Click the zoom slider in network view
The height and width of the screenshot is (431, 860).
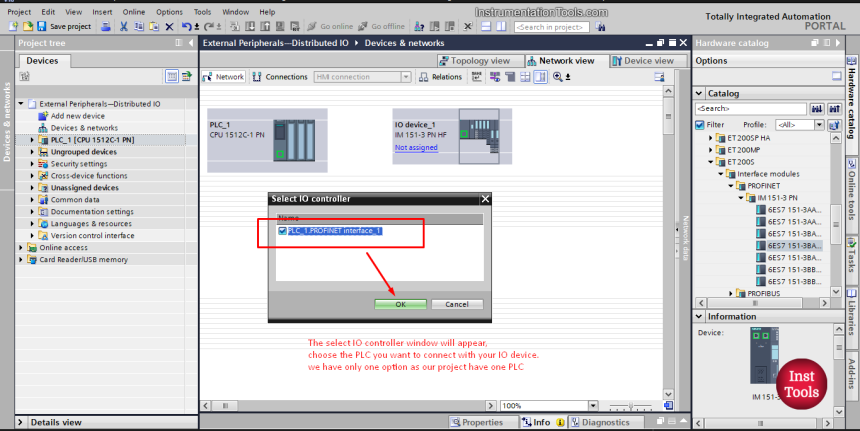click(x=631, y=406)
